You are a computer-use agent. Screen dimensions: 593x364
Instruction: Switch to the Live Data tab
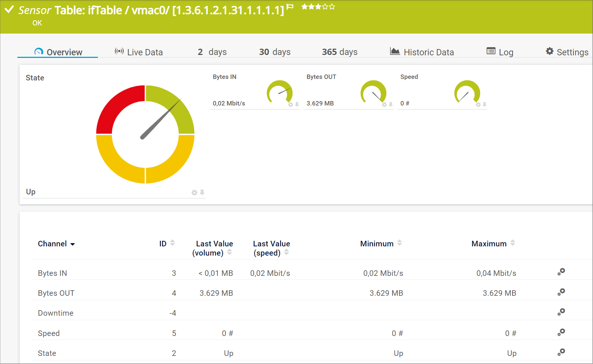[x=138, y=52]
